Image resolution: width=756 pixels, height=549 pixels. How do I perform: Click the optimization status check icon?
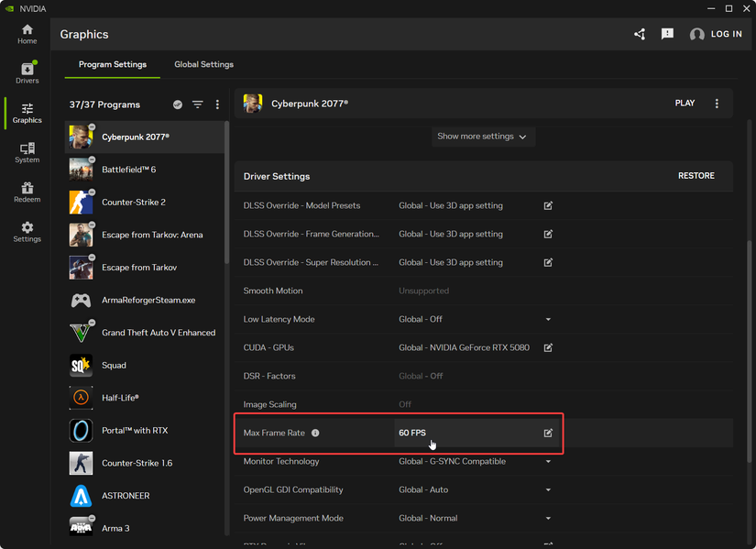click(x=178, y=104)
